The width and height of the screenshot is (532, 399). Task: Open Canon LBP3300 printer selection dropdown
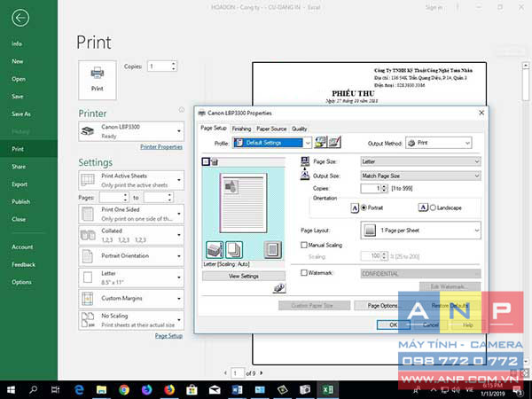131,131
